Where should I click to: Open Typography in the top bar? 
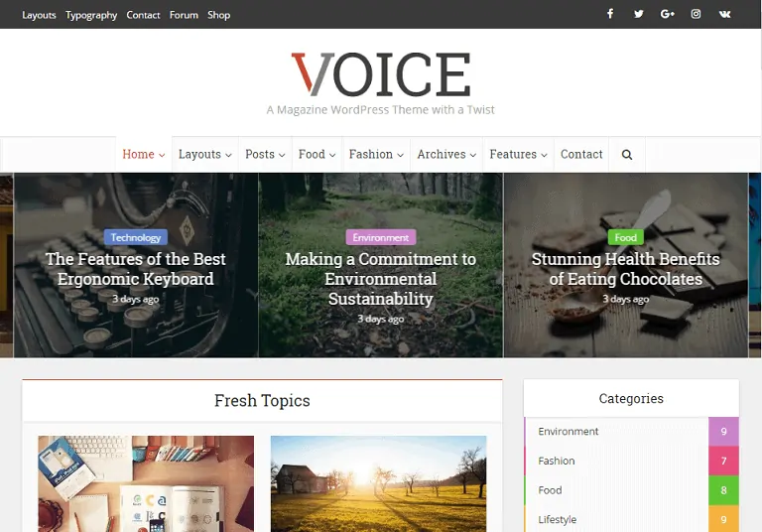[x=91, y=15]
